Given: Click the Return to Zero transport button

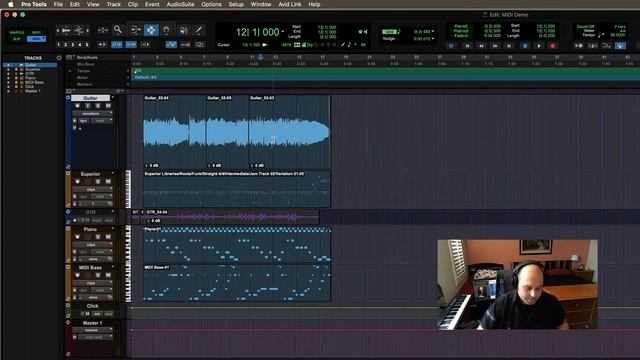Looking at the screenshot, I should (467, 46).
